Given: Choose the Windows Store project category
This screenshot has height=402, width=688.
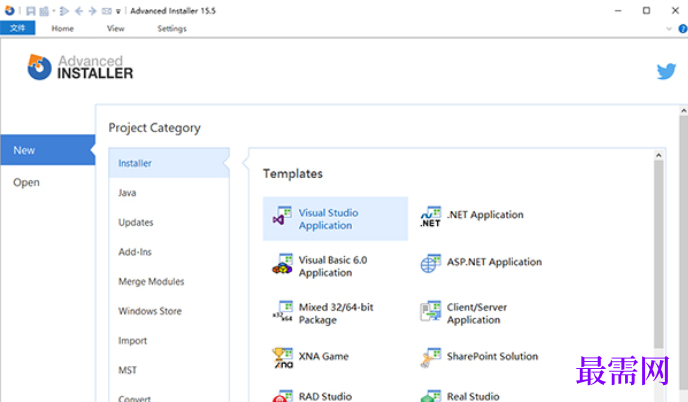Looking at the screenshot, I should 150,311.
